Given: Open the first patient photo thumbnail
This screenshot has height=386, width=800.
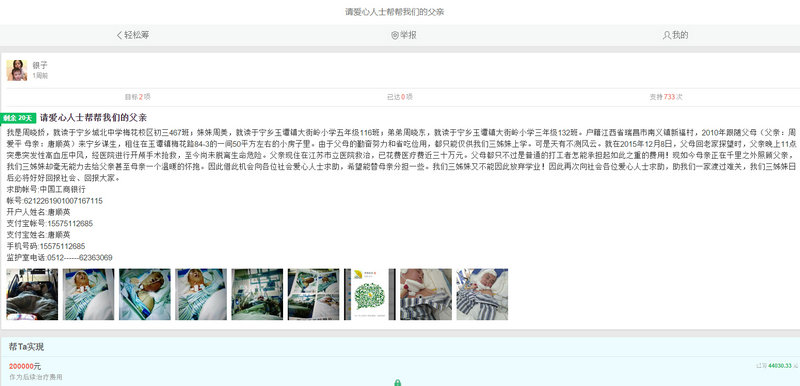Looking at the screenshot, I should (32, 294).
